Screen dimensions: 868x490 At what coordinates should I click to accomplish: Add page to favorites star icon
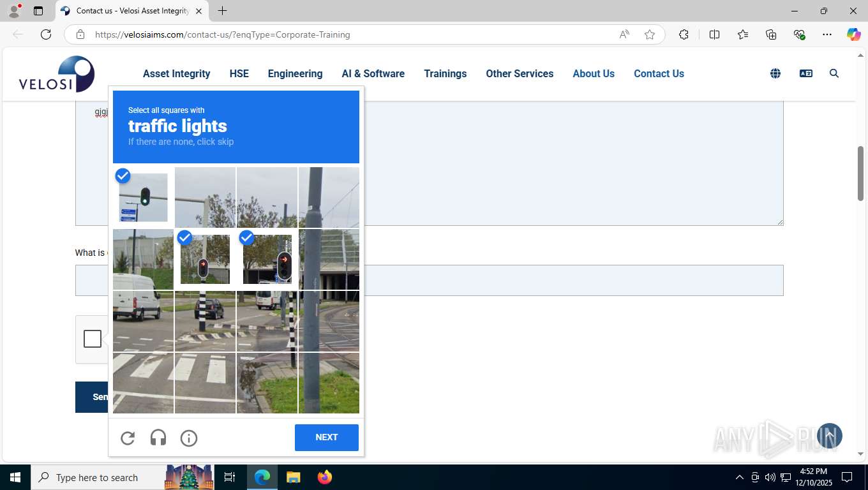click(650, 34)
